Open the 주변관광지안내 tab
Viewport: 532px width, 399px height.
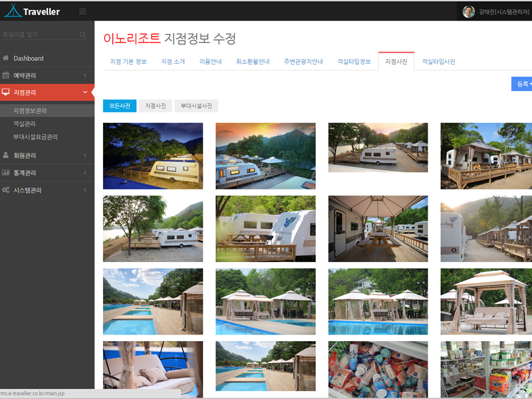click(303, 61)
